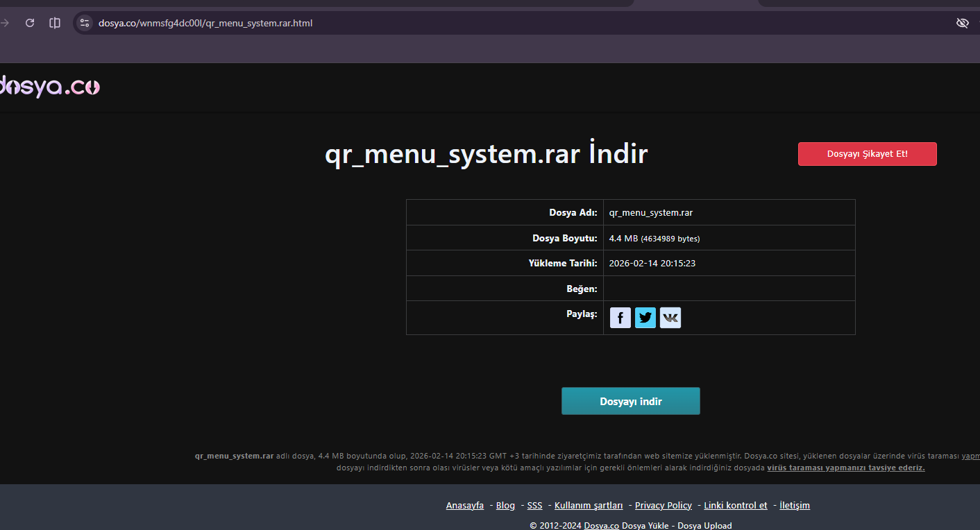Download the file with Dosyayı indir

[631, 401]
